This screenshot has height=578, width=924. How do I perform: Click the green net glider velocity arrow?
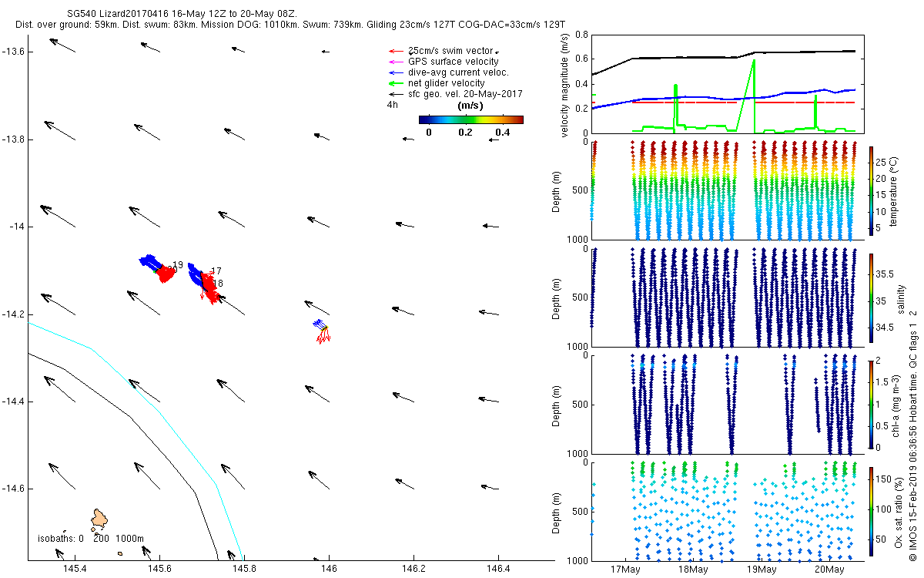395,83
